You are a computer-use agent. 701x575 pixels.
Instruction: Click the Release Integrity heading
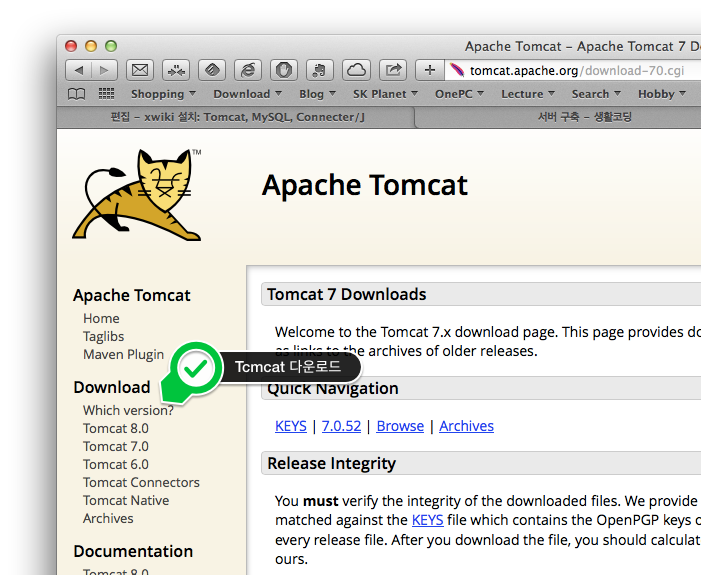[x=331, y=463]
